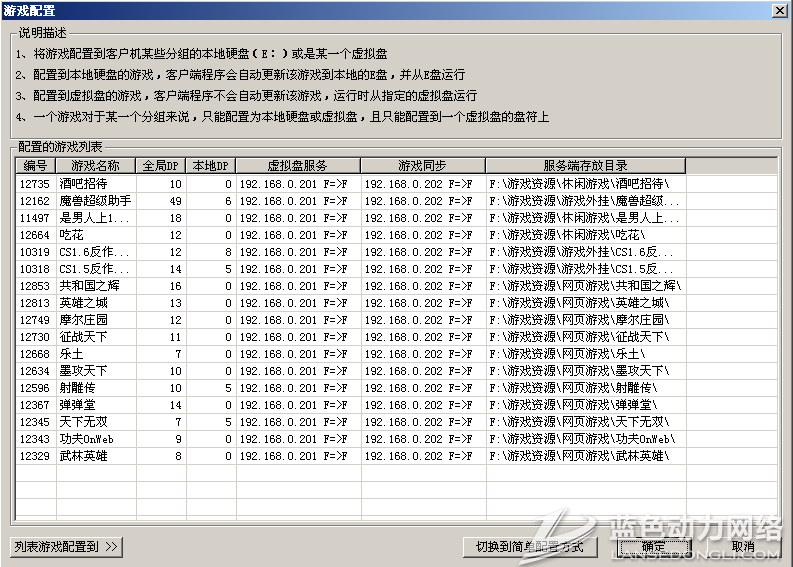793x567 pixels.
Task: Click the 虚拟盘服务 column header
Action: pos(297,166)
